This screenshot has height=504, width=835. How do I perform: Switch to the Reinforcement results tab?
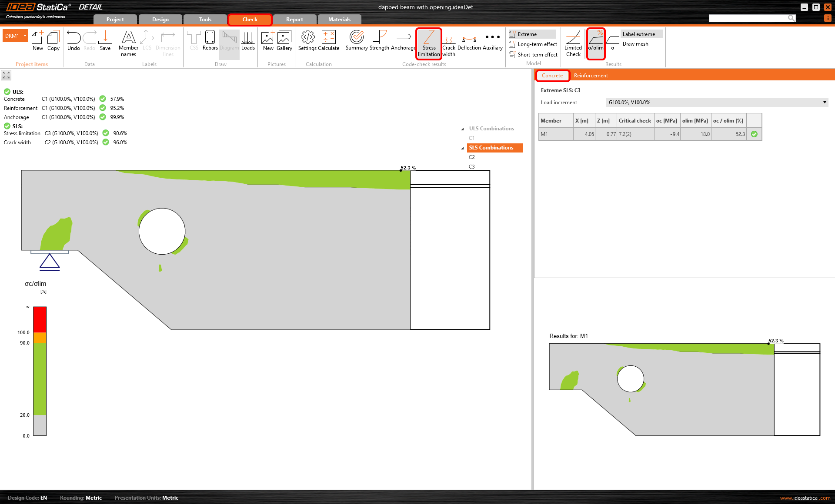pyautogui.click(x=591, y=76)
